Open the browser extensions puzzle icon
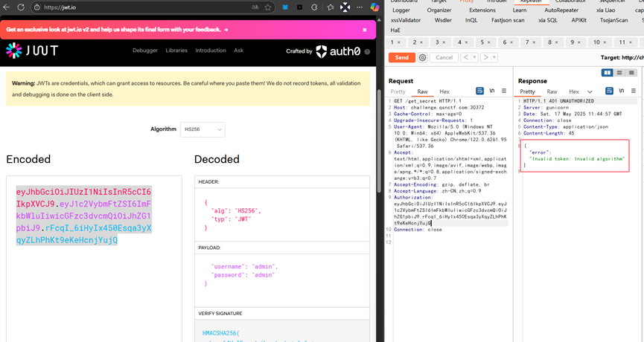Screen dimensions: 644x342 click(x=314, y=7)
